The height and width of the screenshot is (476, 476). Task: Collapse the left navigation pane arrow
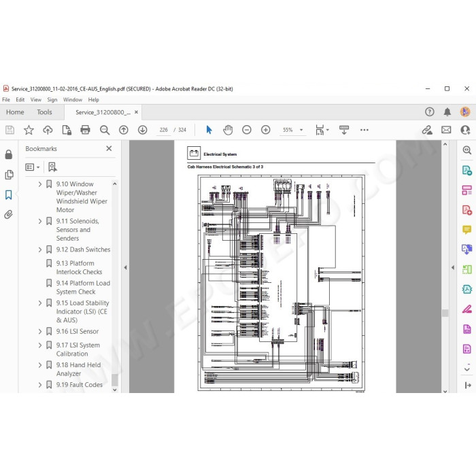125,267
